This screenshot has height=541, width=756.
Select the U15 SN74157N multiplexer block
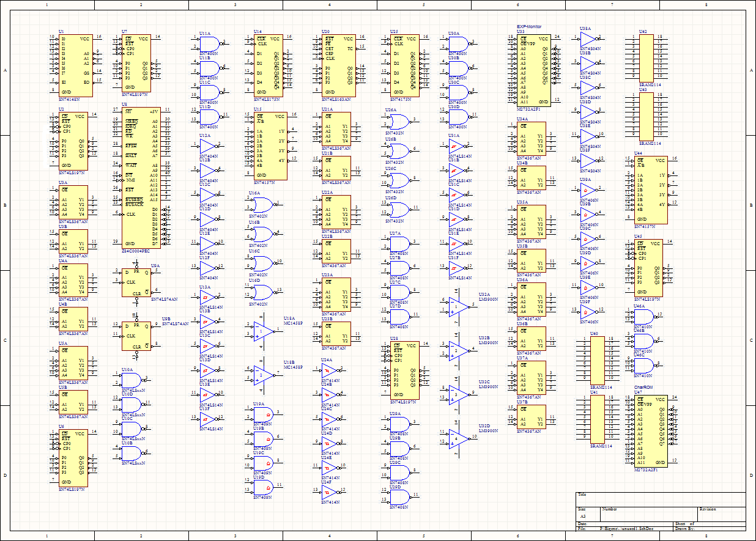tap(270, 146)
